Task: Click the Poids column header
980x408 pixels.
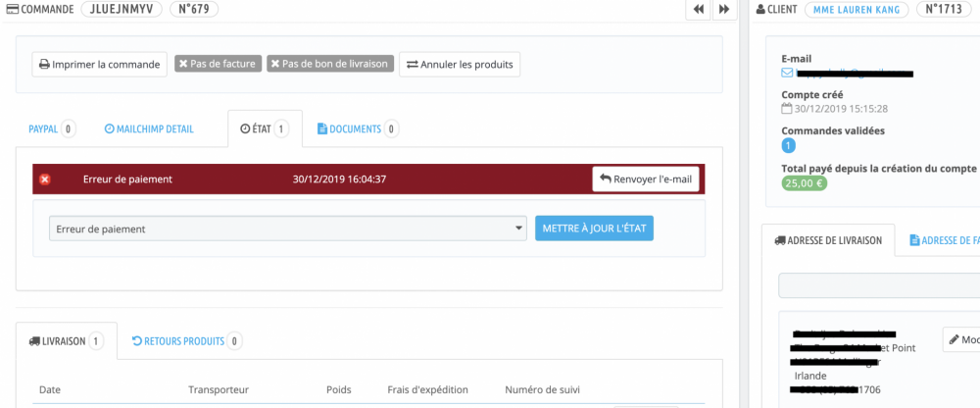Action: point(339,389)
